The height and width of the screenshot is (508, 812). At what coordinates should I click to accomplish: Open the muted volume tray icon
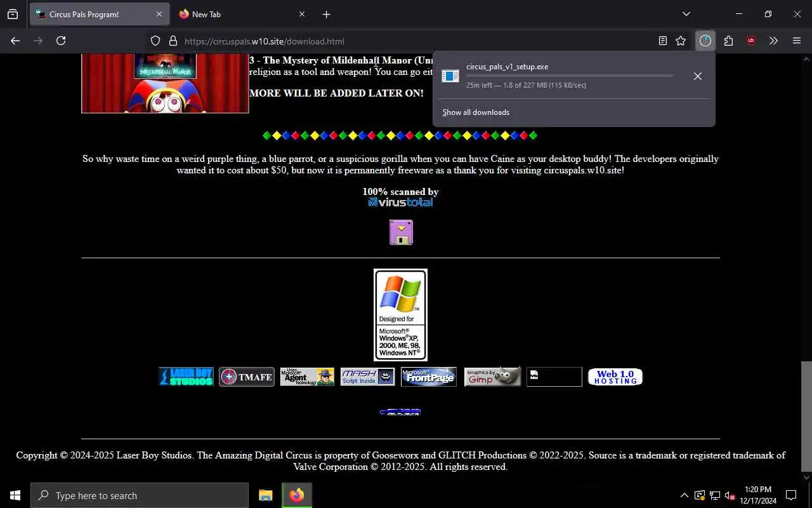[x=730, y=495]
